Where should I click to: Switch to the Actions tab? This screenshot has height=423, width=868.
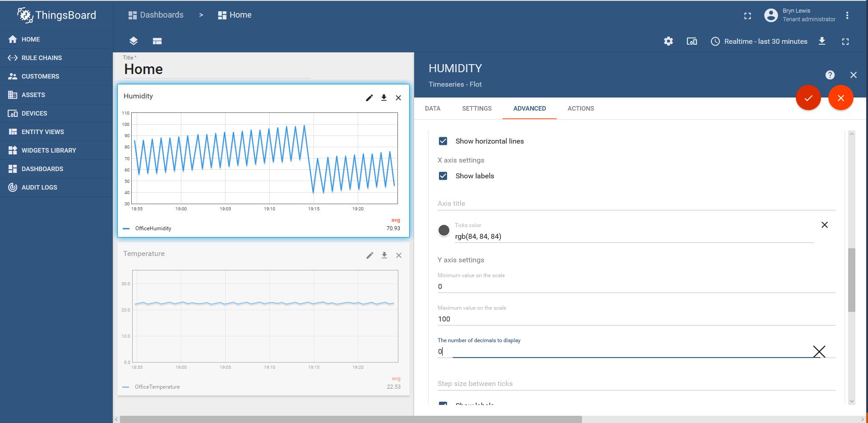tap(581, 108)
